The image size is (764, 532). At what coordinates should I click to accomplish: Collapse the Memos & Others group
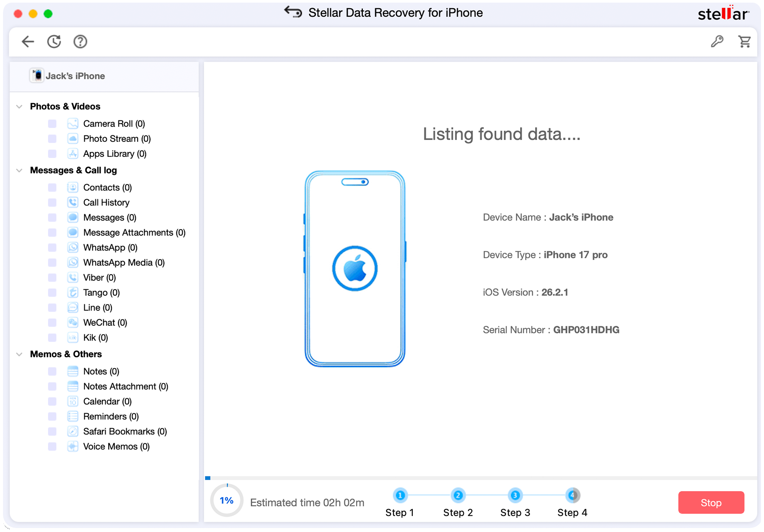tap(20, 354)
